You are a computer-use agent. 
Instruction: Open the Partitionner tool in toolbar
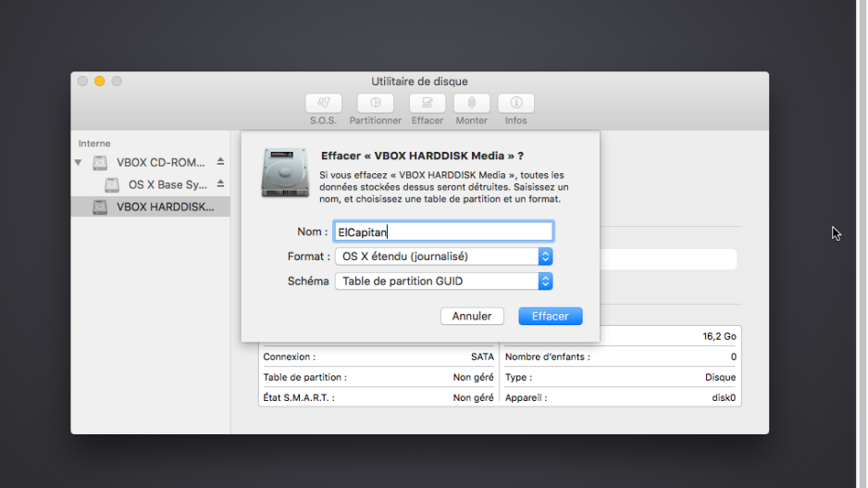(x=376, y=103)
